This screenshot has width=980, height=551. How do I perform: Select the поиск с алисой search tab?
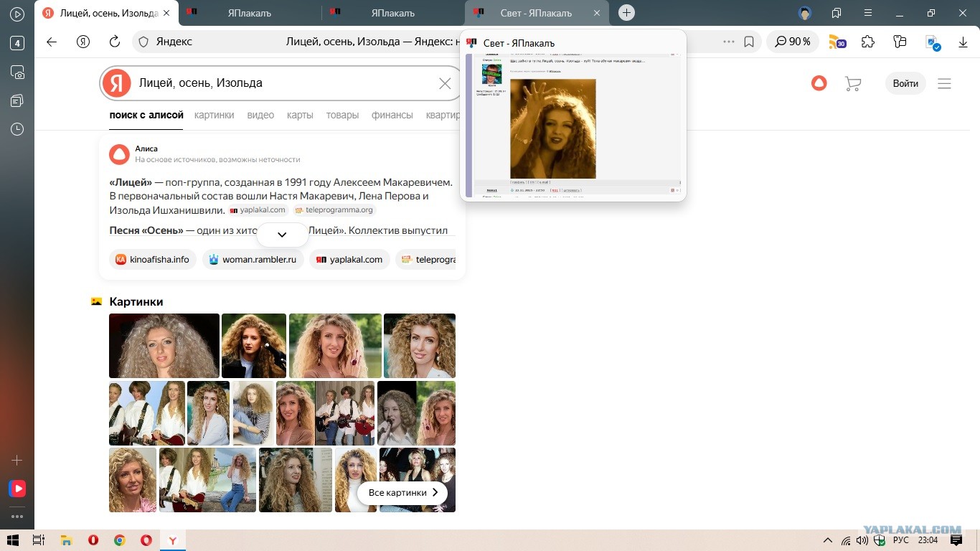[146, 115]
